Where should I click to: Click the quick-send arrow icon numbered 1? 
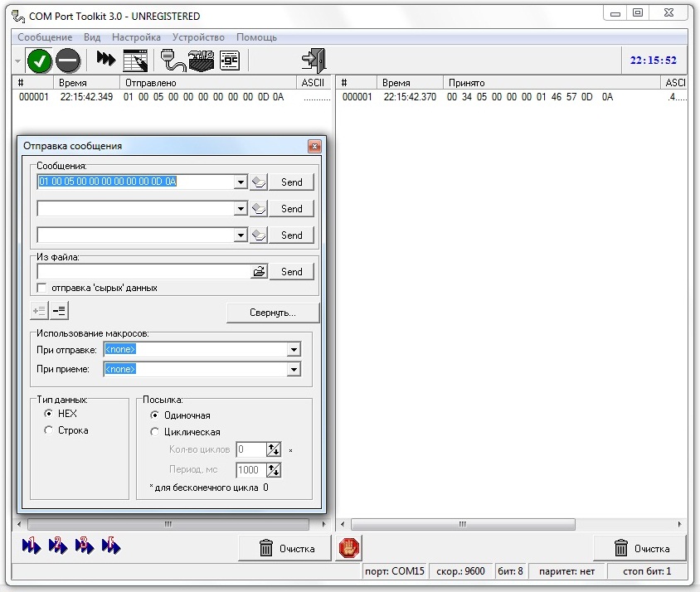click(32, 546)
